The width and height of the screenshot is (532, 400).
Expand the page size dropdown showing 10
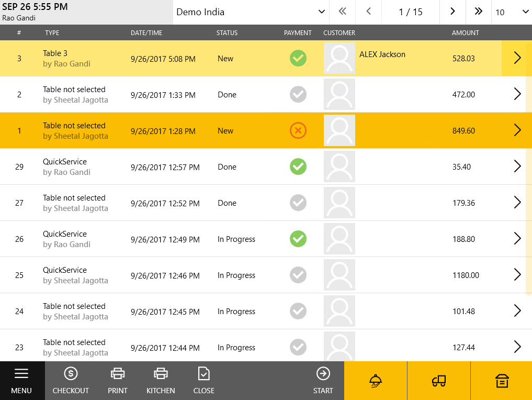[512, 12]
